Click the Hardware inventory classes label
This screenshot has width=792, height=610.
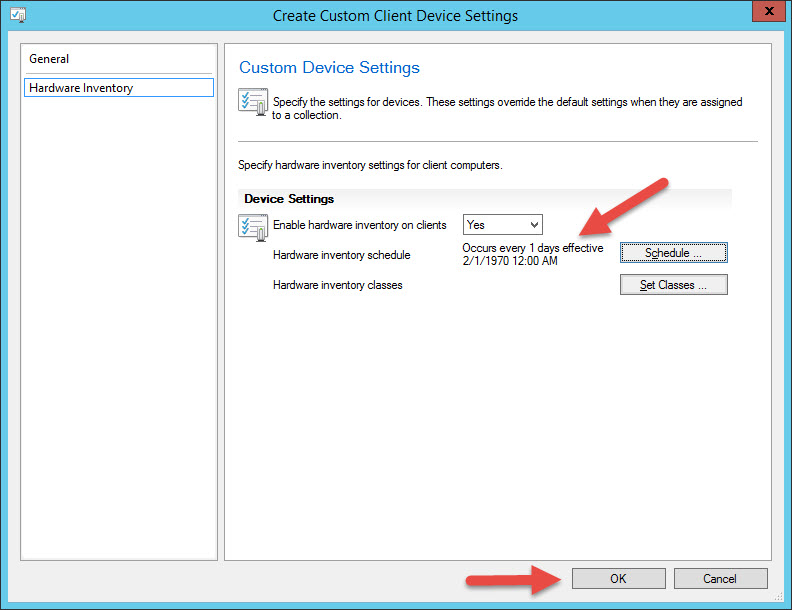pyautogui.click(x=337, y=285)
